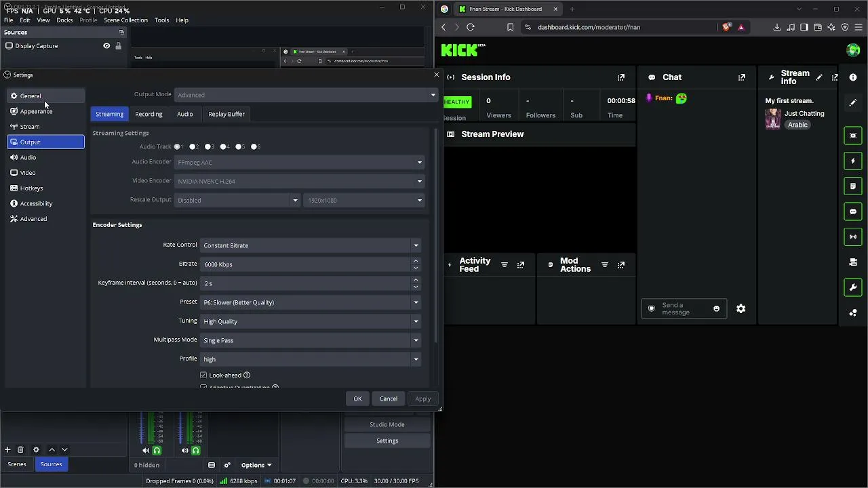This screenshot has height=488, width=868.
Task: Open the Advanced settings category
Action: pyautogui.click(x=45, y=219)
